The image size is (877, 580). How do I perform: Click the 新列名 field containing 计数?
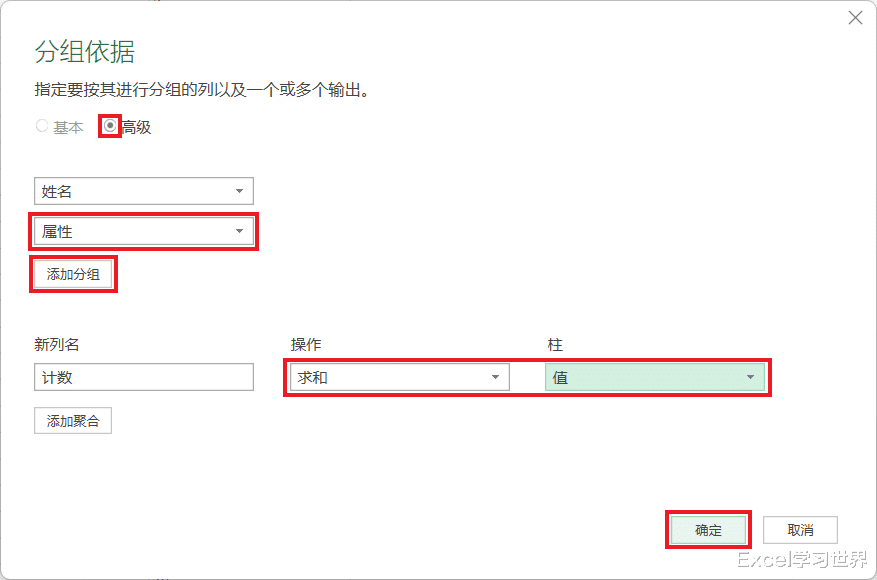(144, 377)
